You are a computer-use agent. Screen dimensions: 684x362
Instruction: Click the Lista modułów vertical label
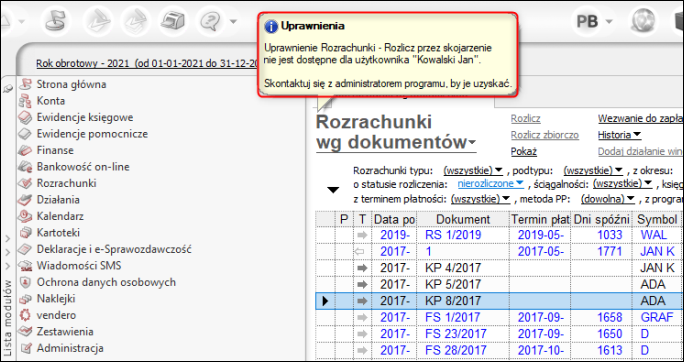click(7, 318)
